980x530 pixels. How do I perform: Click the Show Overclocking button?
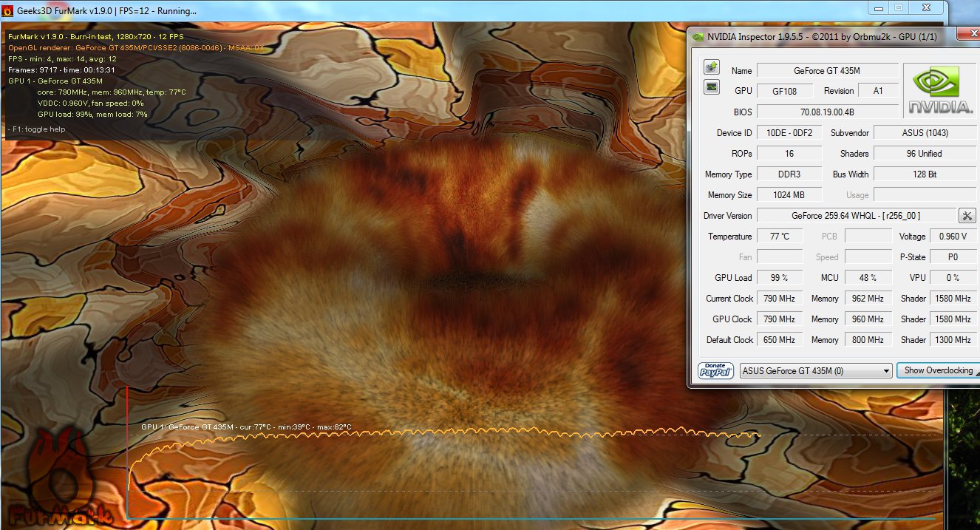[938, 370]
